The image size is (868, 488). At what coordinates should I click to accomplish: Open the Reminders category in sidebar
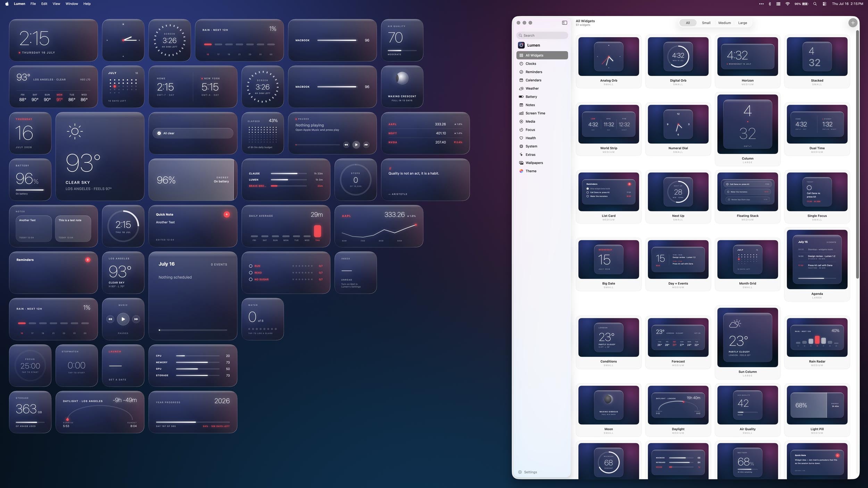point(542,72)
